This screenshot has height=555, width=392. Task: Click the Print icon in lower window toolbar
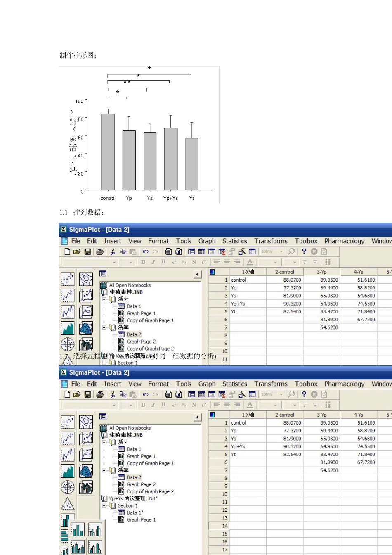click(x=99, y=394)
